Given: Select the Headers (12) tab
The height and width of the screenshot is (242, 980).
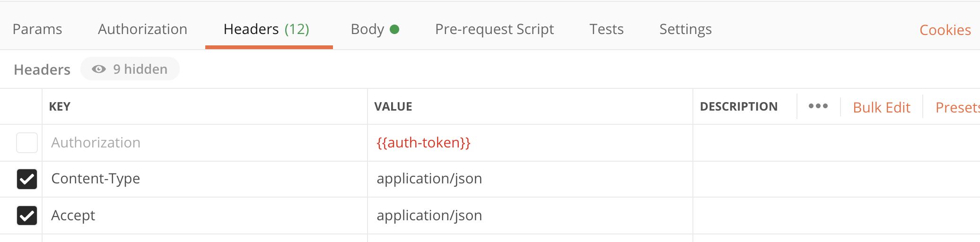Looking at the screenshot, I should point(266,29).
